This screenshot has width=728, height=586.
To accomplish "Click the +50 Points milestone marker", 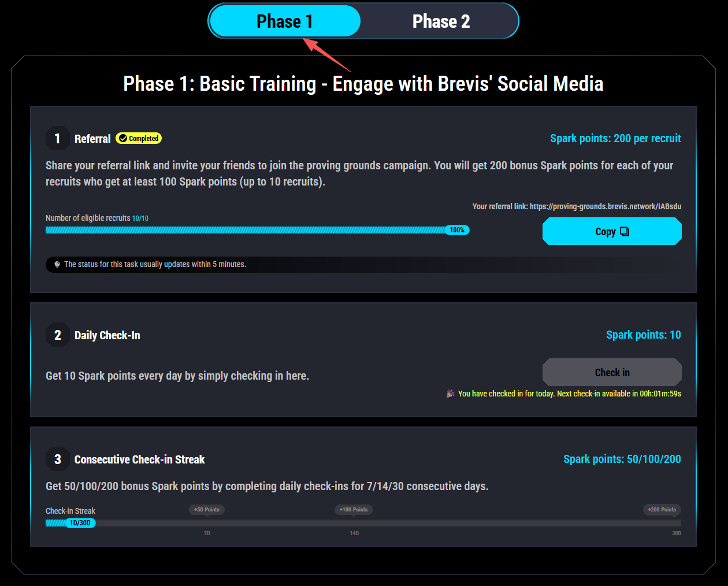I will pos(206,510).
